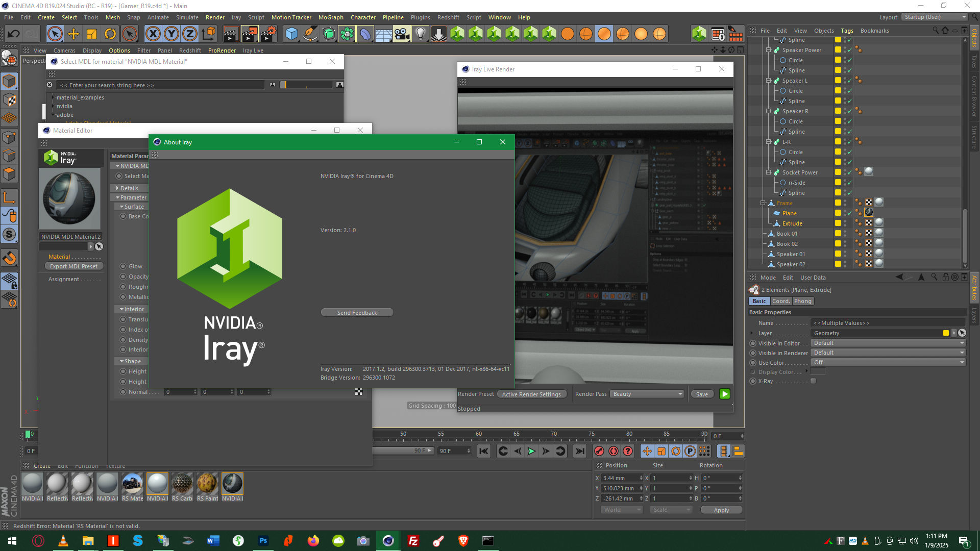Toggle Use Color animation dot

coord(753,363)
